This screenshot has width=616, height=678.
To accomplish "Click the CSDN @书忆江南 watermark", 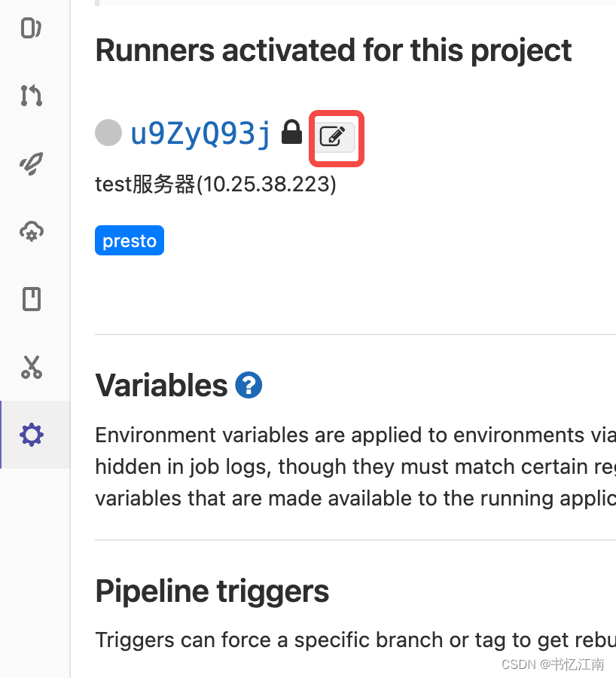I will click(x=553, y=664).
